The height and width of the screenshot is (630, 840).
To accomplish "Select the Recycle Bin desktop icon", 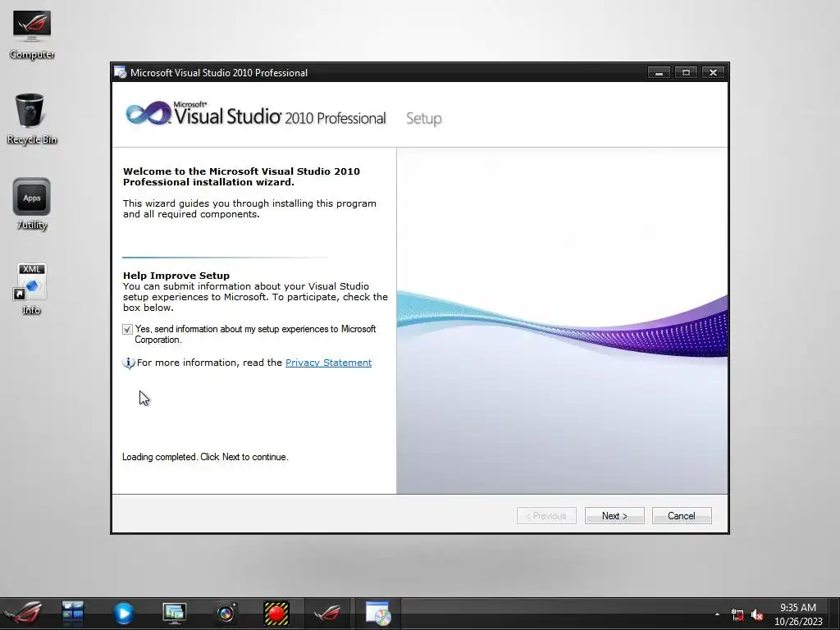I will (x=32, y=119).
